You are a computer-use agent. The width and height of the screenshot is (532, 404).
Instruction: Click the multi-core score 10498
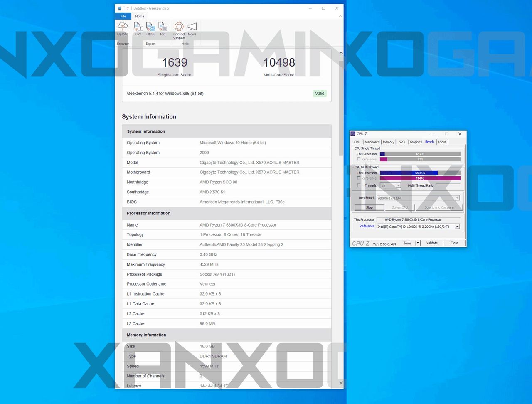(279, 62)
